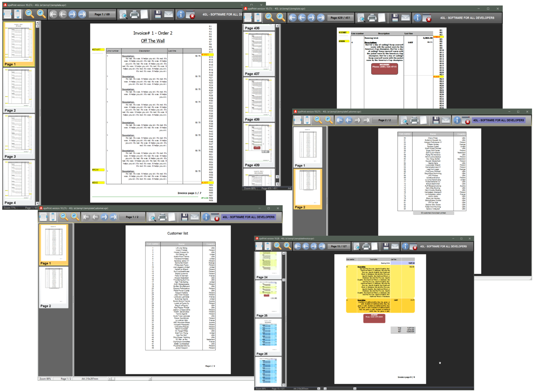Zoom in within the Page 429 / 451 window
534x392 pixels.
point(280,17)
